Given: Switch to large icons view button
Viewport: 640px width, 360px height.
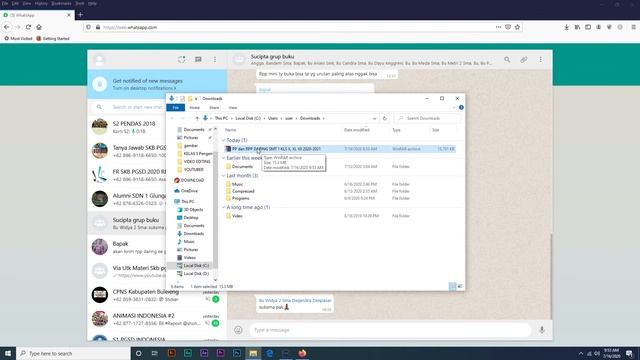Looking at the screenshot, I should click(x=460, y=286).
